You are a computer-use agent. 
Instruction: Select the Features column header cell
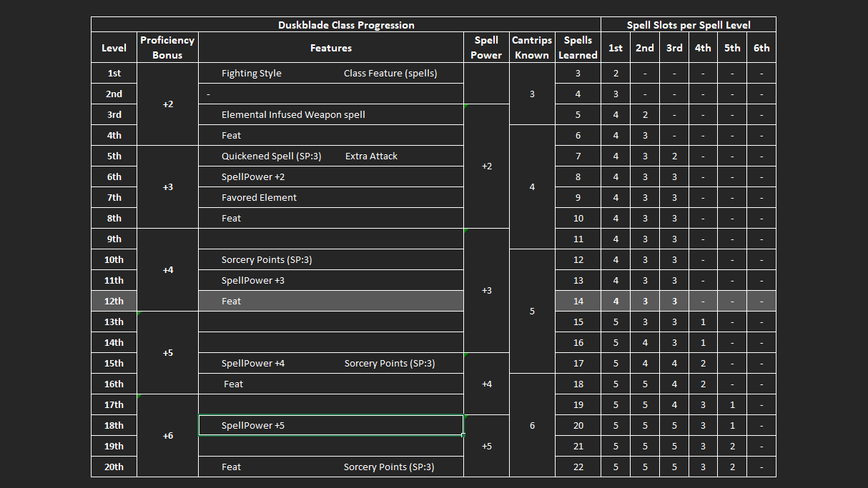tap(330, 48)
